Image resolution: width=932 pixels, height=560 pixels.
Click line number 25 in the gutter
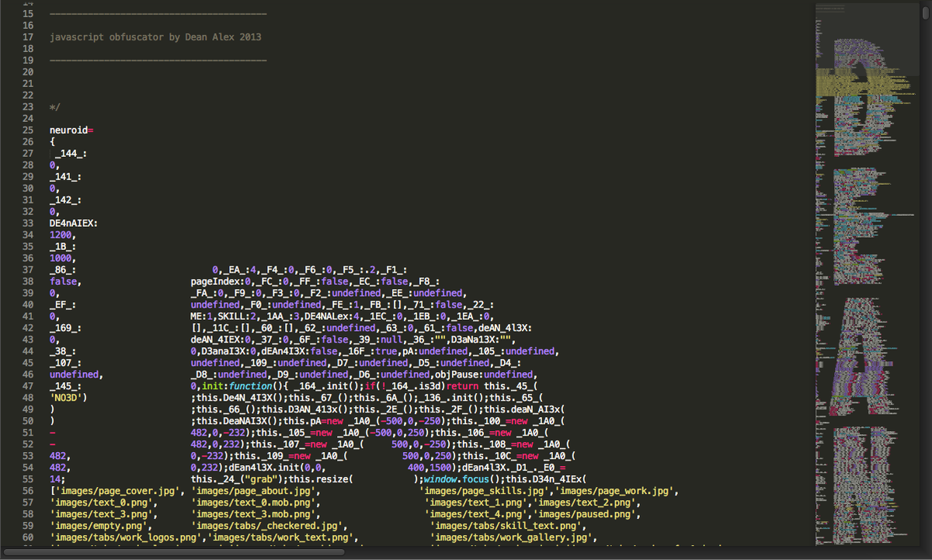click(x=28, y=130)
